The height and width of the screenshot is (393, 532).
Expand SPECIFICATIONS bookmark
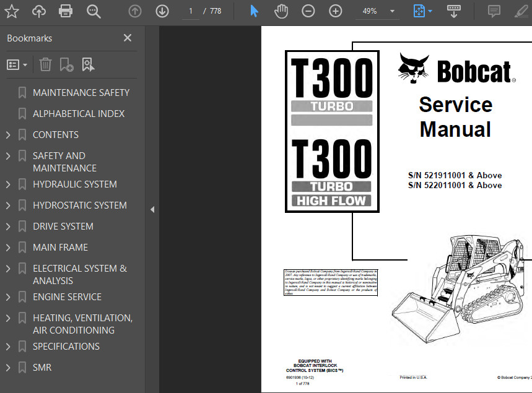tap(8, 347)
